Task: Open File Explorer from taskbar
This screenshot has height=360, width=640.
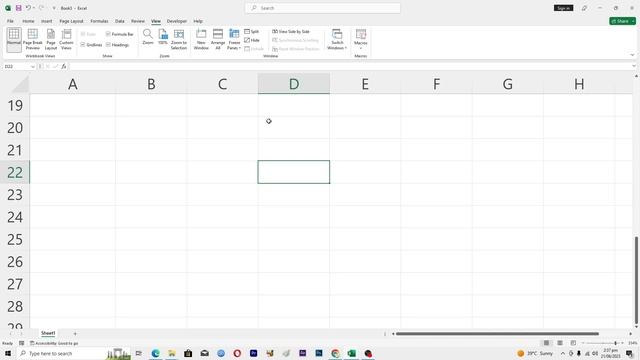Action: point(172,353)
